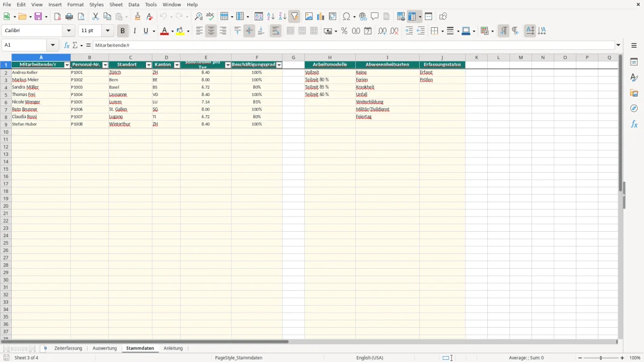Click the Spelling check icon

[x=210, y=17]
